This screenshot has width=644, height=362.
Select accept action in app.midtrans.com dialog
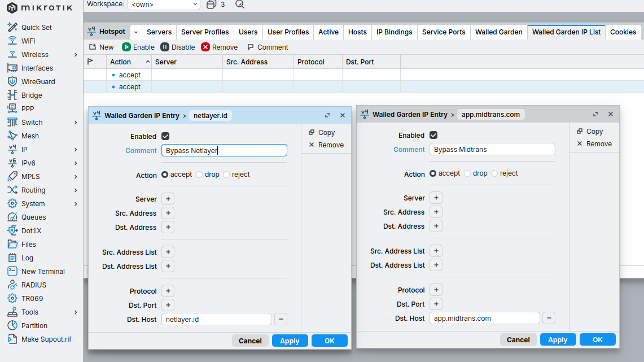(x=433, y=173)
